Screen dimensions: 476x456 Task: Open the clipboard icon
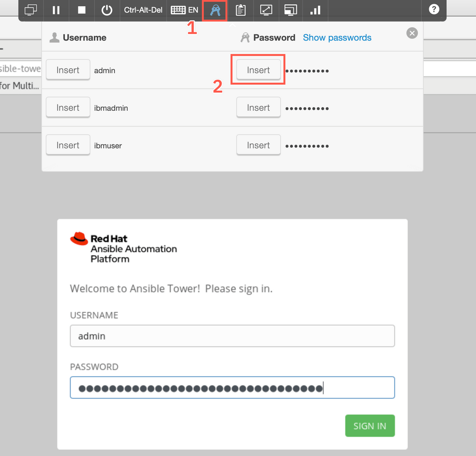click(x=241, y=10)
